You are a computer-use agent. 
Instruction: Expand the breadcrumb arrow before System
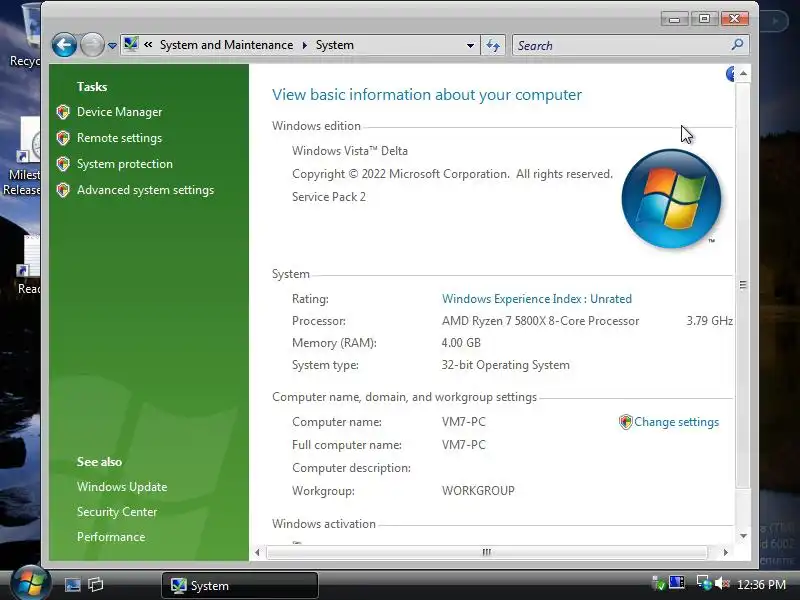click(x=305, y=45)
